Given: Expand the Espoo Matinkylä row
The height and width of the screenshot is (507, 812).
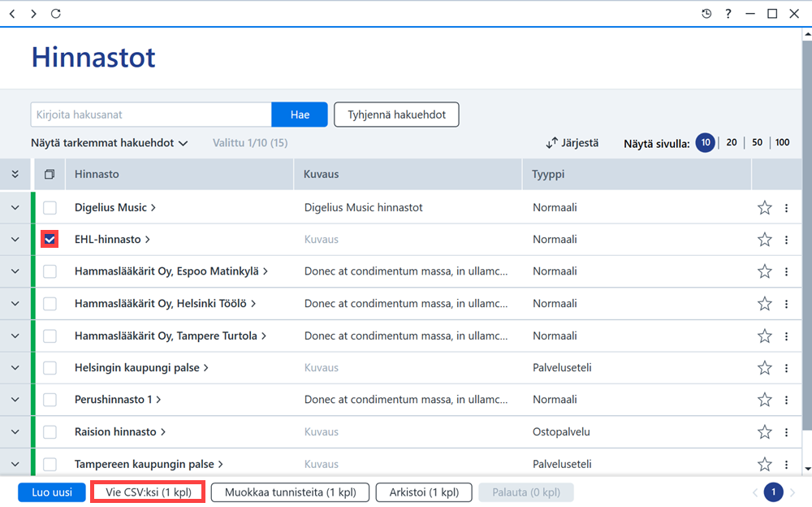Looking at the screenshot, I should coord(15,271).
